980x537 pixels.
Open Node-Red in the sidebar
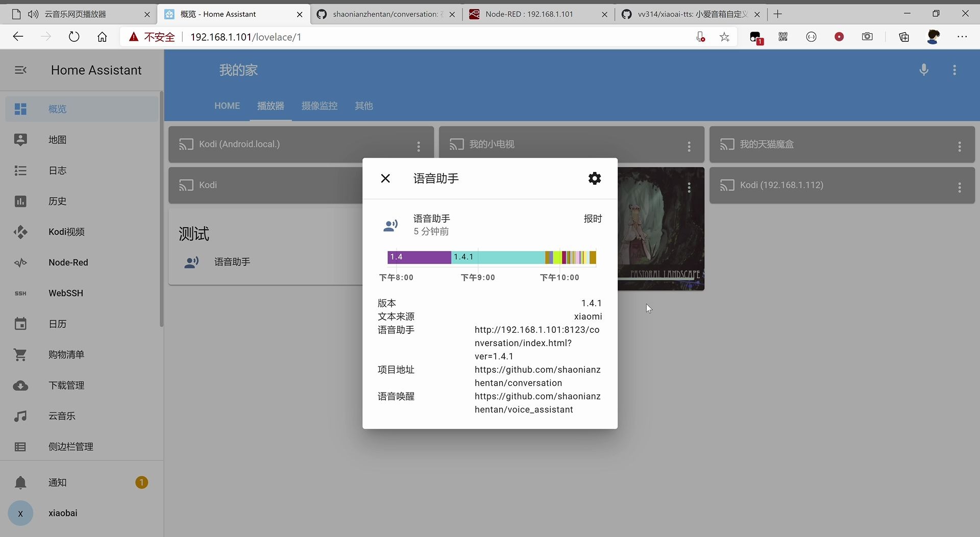click(x=82, y=262)
